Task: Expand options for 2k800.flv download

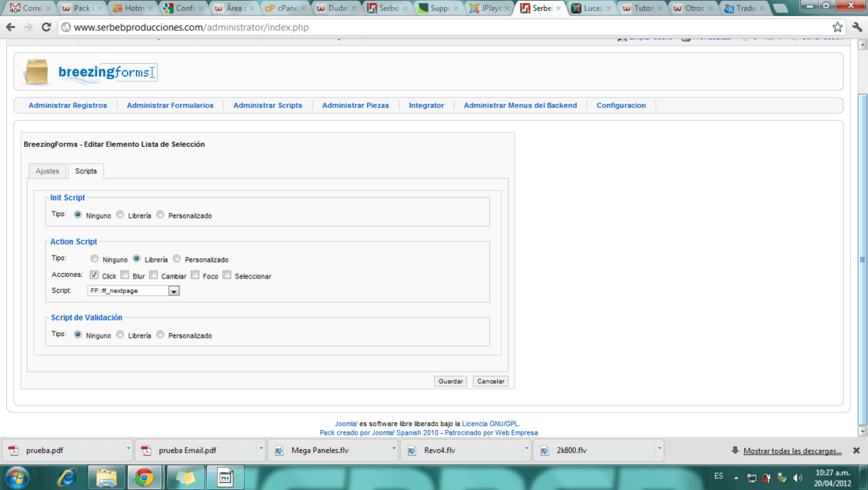Action: [x=660, y=449]
